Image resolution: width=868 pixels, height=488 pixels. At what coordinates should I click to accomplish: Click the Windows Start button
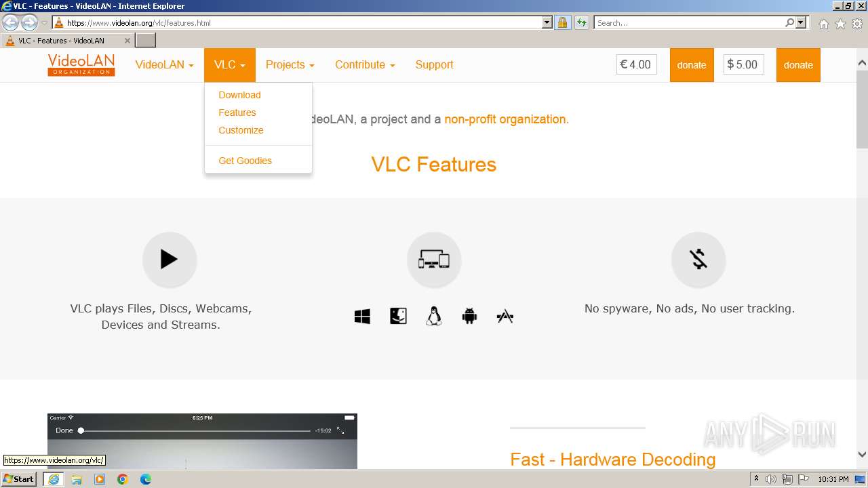click(19, 479)
